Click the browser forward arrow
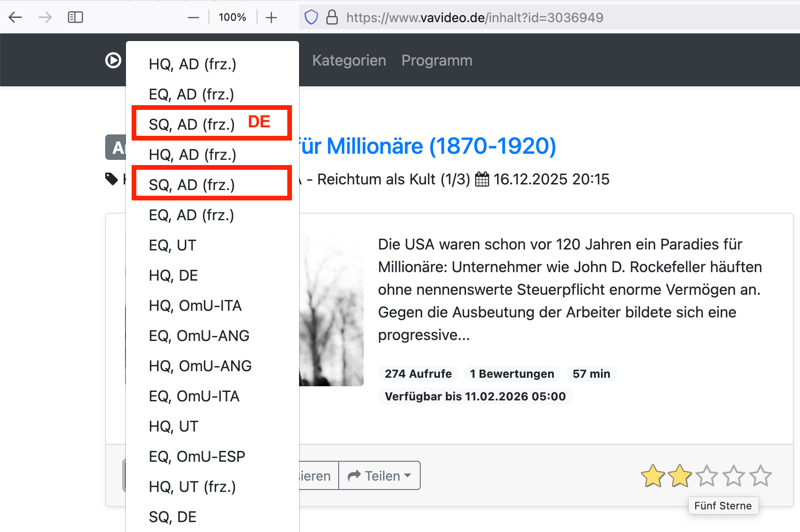This screenshot has width=800, height=532. point(45,17)
